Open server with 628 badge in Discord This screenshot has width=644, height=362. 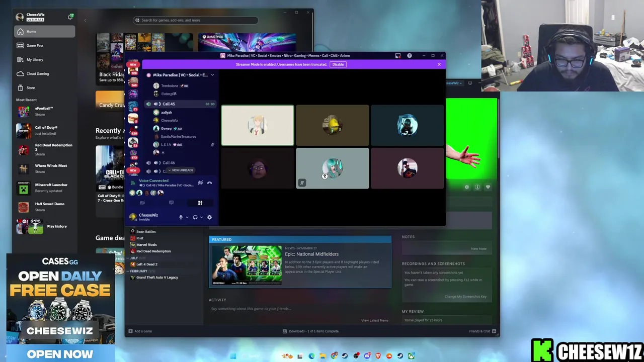click(x=133, y=131)
